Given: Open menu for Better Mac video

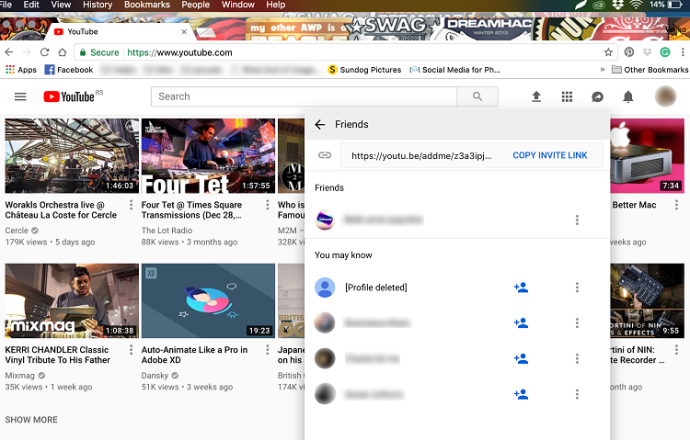Looking at the screenshot, I should (x=676, y=205).
